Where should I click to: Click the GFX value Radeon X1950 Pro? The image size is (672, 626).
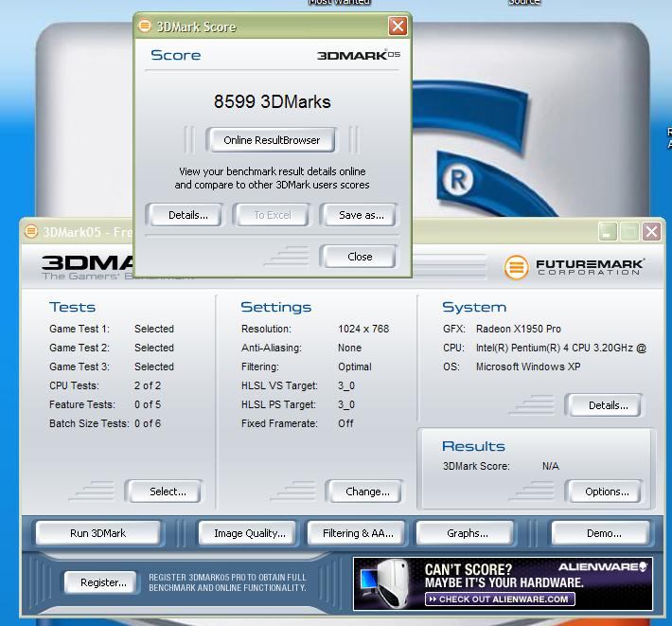tap(518, 329)
